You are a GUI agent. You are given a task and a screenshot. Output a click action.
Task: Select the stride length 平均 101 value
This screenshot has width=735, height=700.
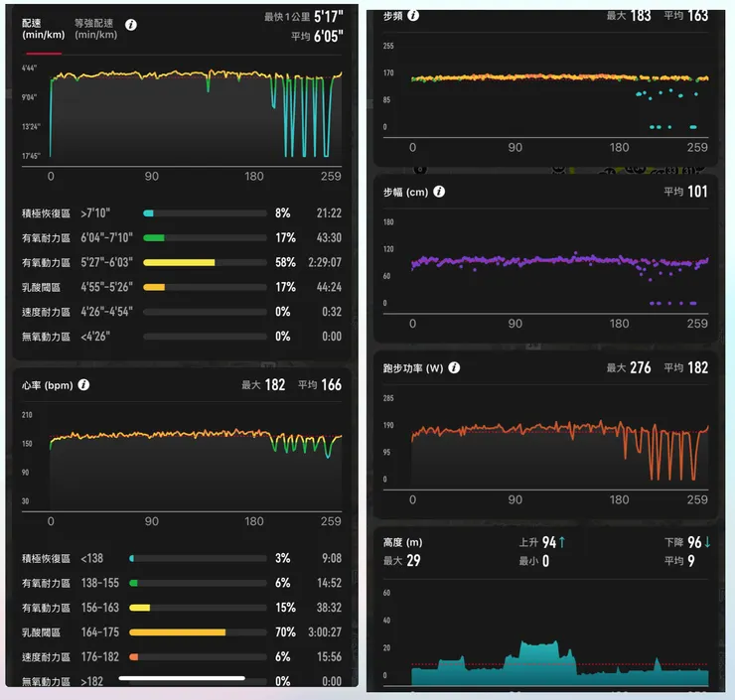click(685, 192)
